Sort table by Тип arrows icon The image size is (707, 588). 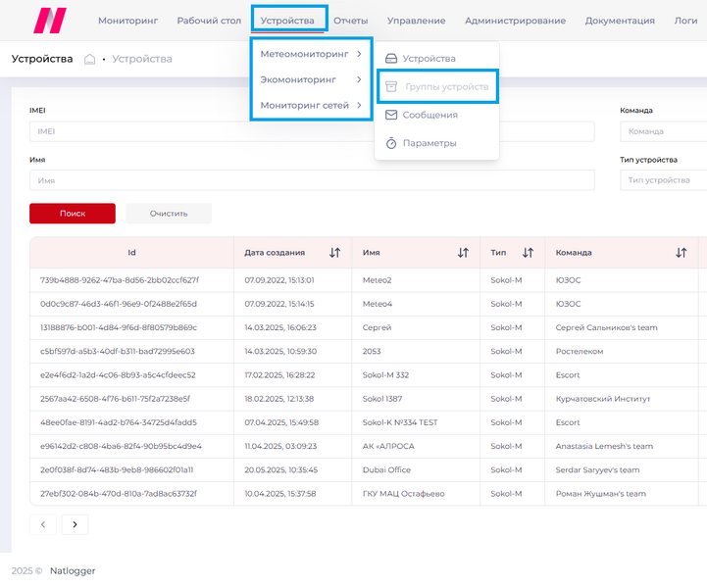[x=528, y=253]
